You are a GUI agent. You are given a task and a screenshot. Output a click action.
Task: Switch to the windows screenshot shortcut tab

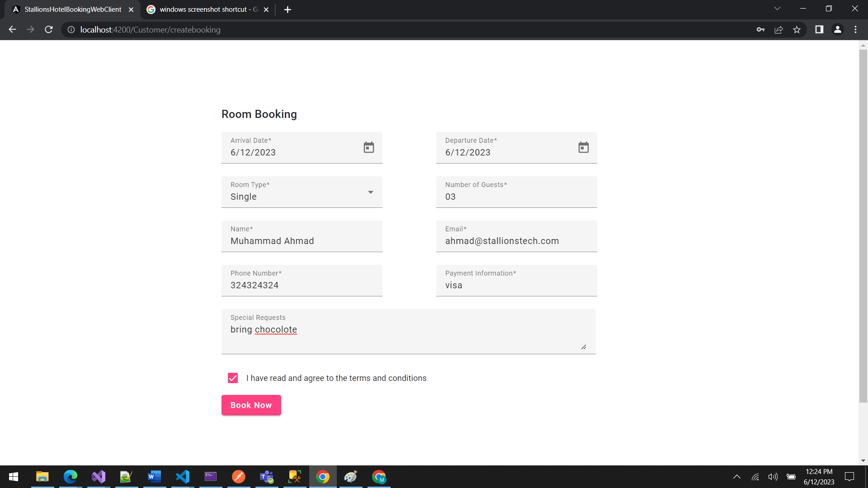point(208,9)
